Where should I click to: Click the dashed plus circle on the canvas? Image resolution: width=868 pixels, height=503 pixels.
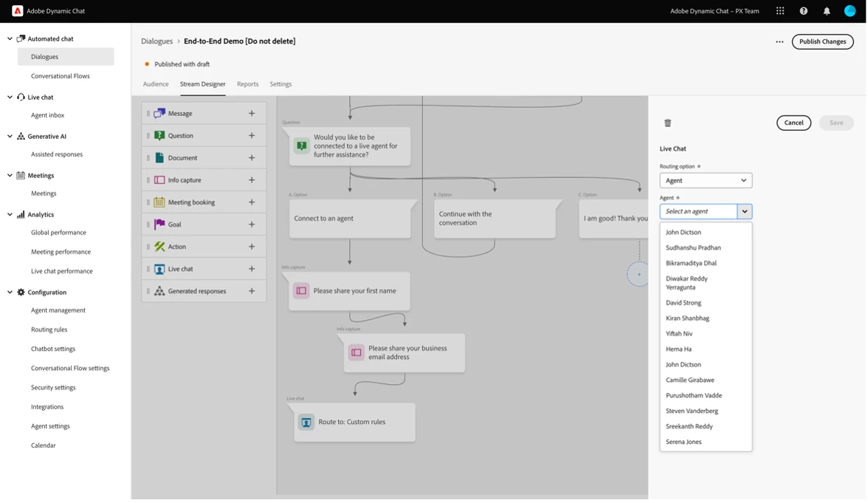click(638, 274)
